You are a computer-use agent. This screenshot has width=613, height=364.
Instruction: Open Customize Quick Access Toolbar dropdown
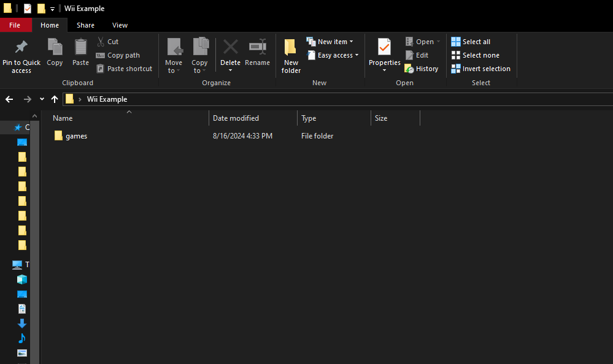pos(52,9)
